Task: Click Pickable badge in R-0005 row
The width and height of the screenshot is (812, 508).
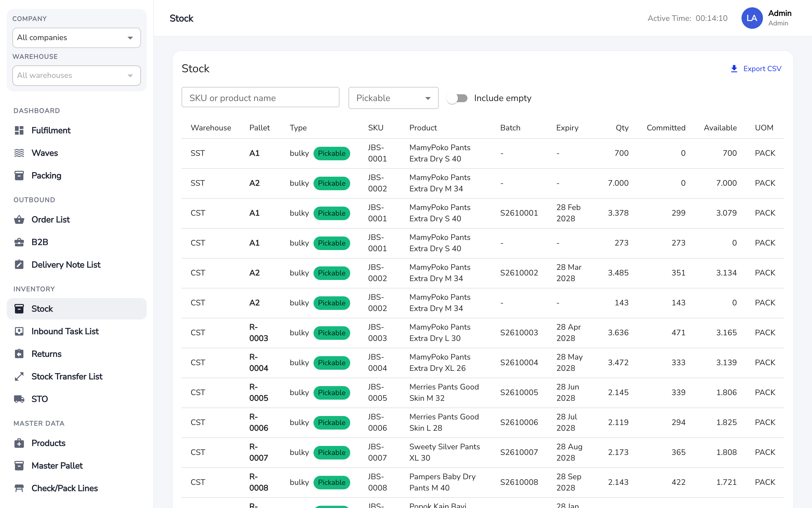Action: point(332,393)
